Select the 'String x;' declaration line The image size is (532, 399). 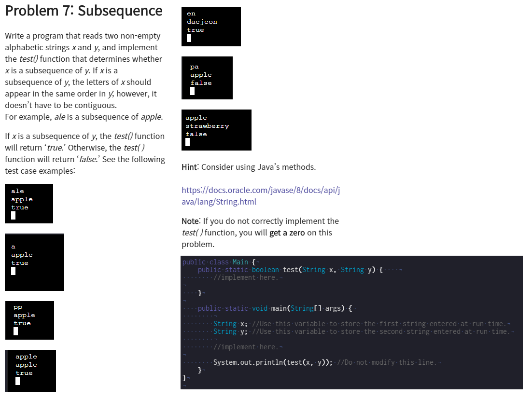233,324
